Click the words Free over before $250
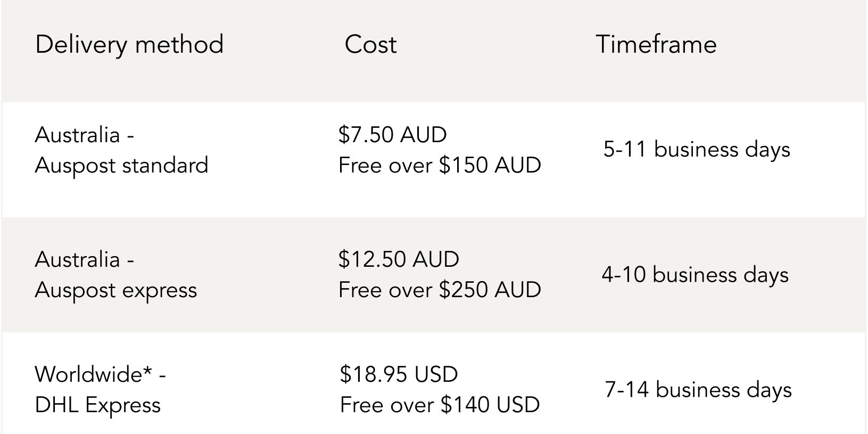The image size is (868, 434). click(386, 290)
